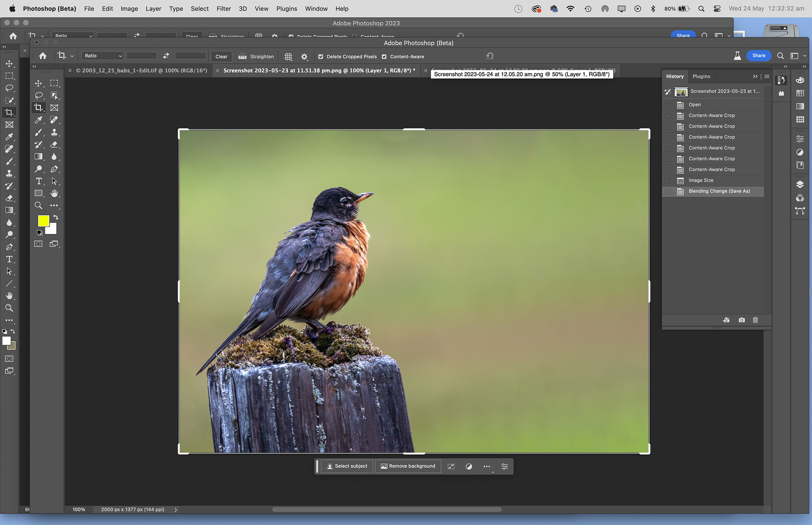Select the Move tool in the two-column toolbar
812x525 pixels.
coord(39,83)
